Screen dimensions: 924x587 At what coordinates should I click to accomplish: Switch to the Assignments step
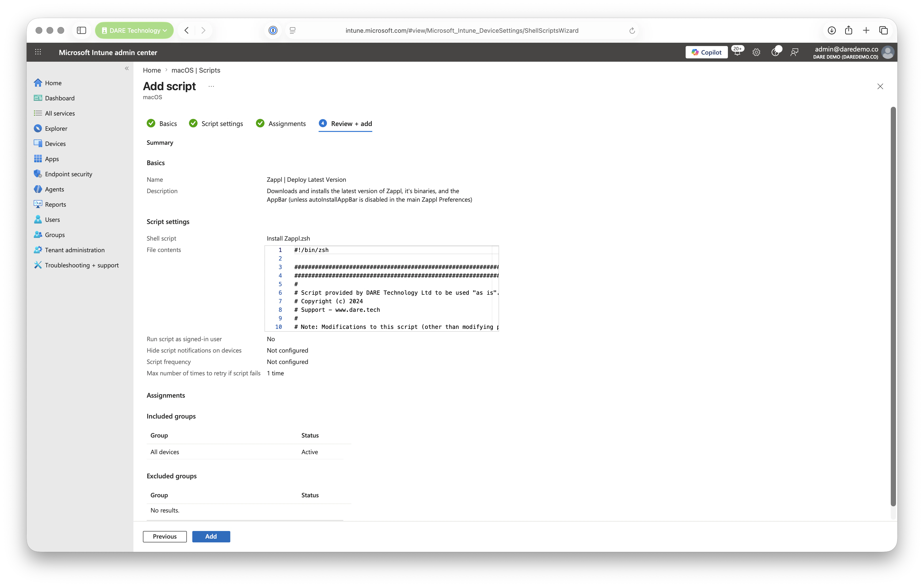coord(287,123)
